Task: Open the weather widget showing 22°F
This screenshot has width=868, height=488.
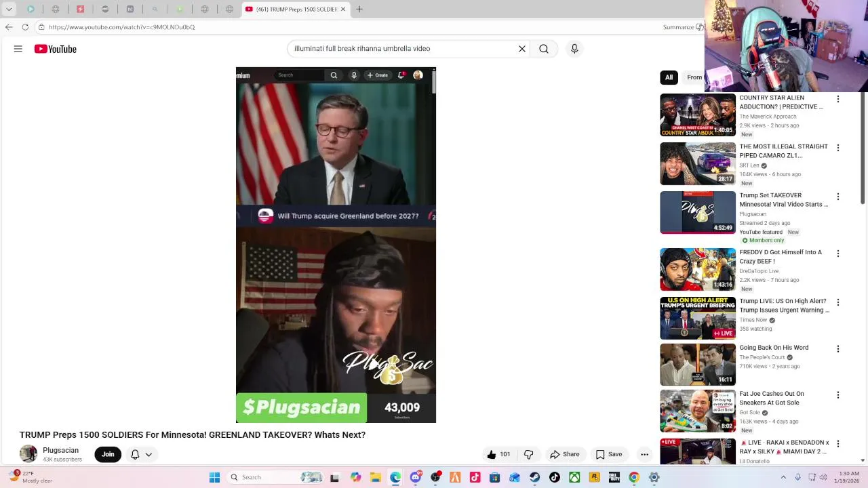Action: [x=31, y=477]
